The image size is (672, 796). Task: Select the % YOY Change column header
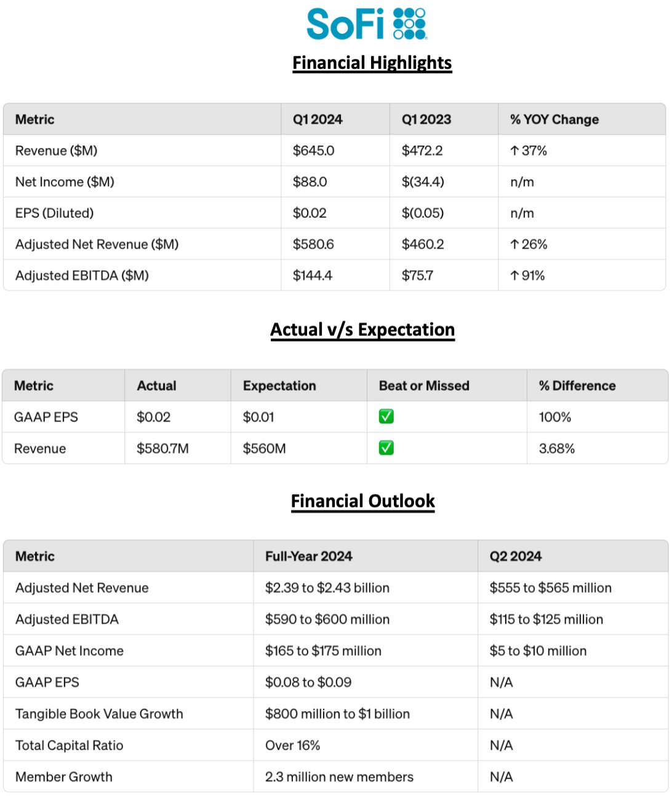coord(554,119)
